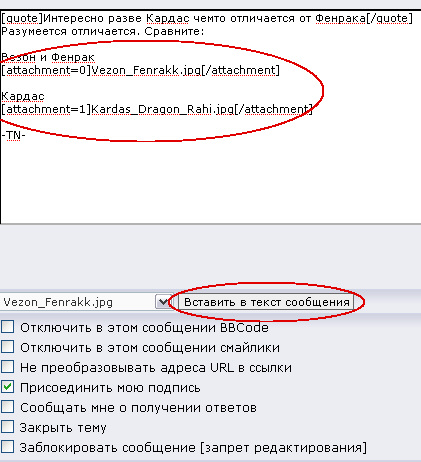
Task: Click the Vezon_Fenrakk.jpg attachment select field
Action: point(86,302)
